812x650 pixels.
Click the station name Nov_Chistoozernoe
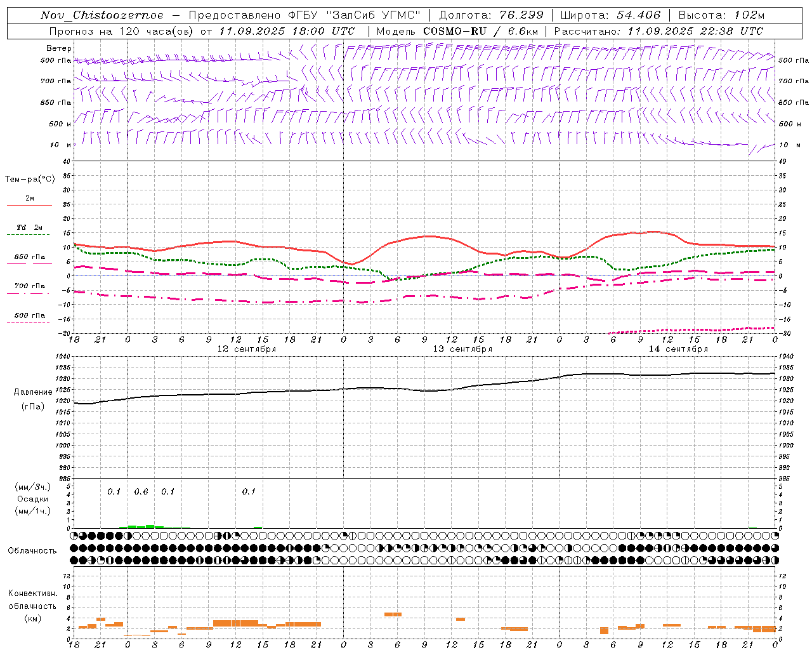(x=101, y=15)
